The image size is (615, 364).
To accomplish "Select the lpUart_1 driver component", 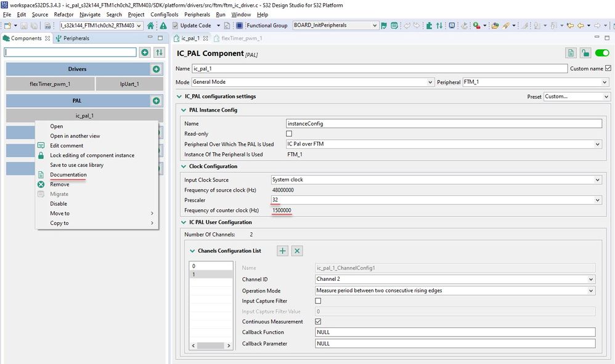I will tap(129, 84).
